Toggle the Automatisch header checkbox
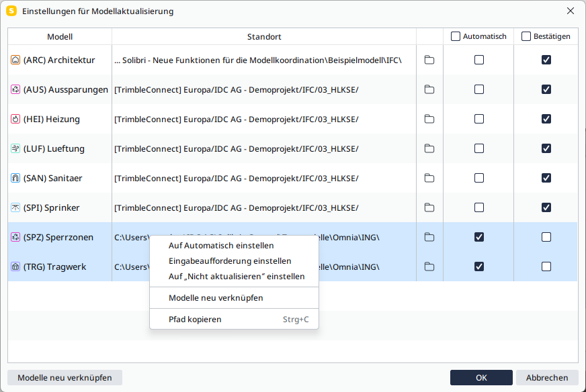 pyautogui.click(x=455, y=36)
